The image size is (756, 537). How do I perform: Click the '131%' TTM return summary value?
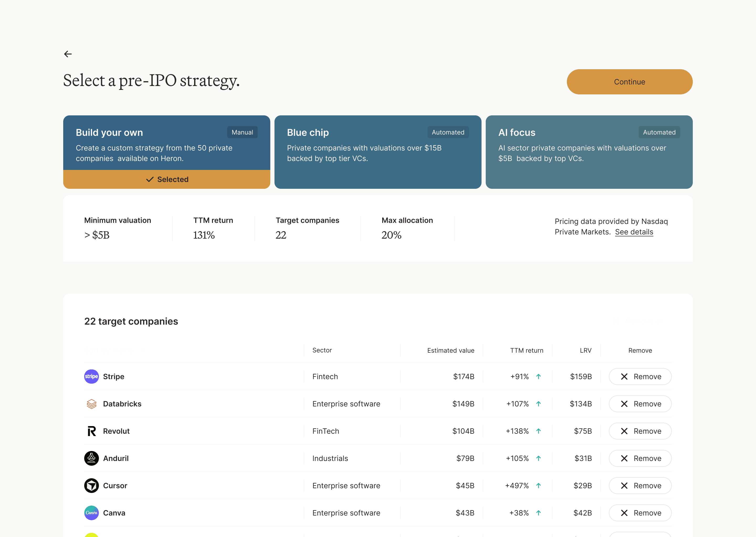tap(204, 235)
